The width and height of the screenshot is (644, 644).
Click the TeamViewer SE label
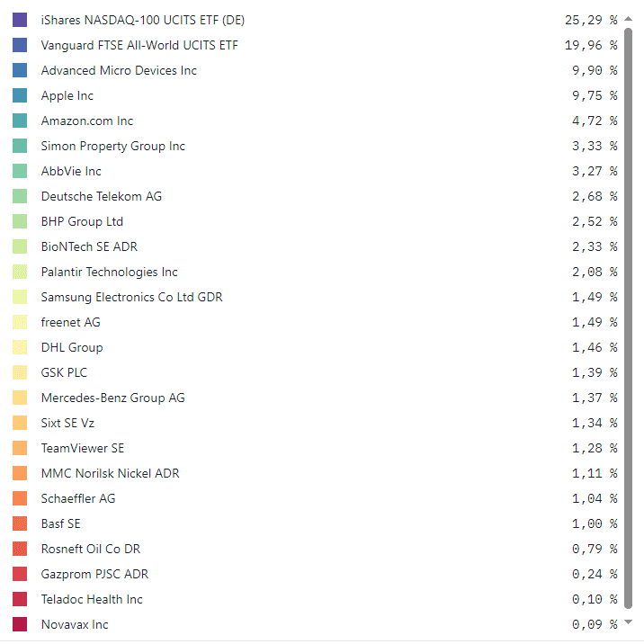click(x=83, y=448)
